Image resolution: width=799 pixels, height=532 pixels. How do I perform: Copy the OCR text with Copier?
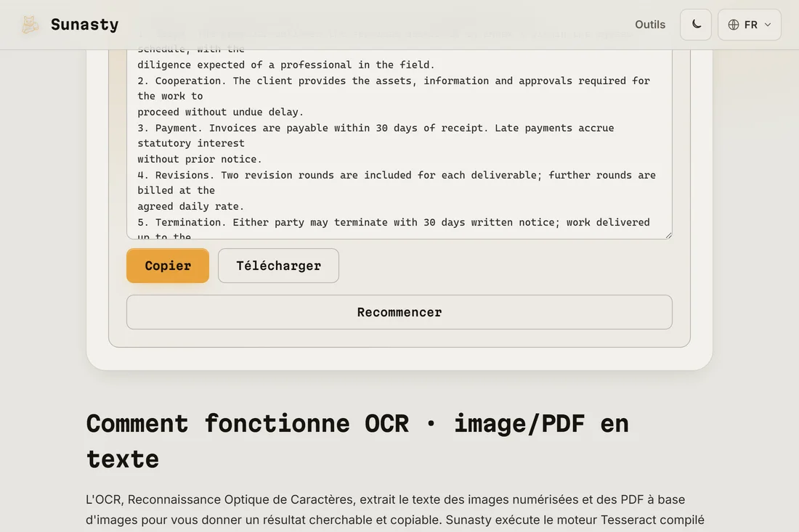168,266
